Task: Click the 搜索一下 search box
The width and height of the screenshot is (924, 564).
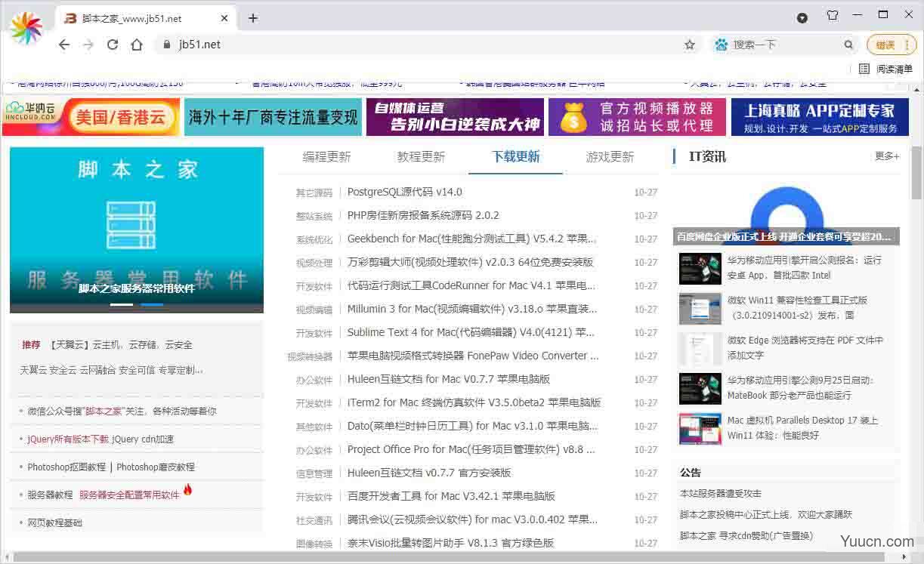Action: (786, 45)
